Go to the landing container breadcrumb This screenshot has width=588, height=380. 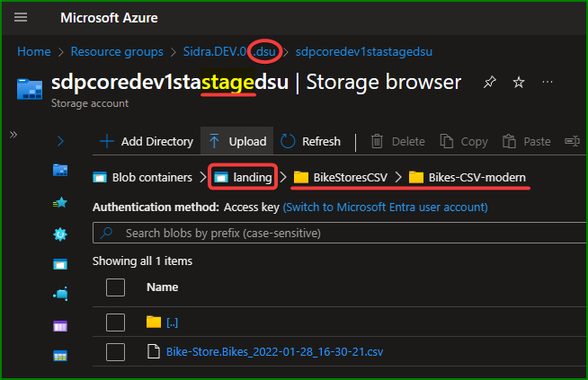tap(243, 177)
